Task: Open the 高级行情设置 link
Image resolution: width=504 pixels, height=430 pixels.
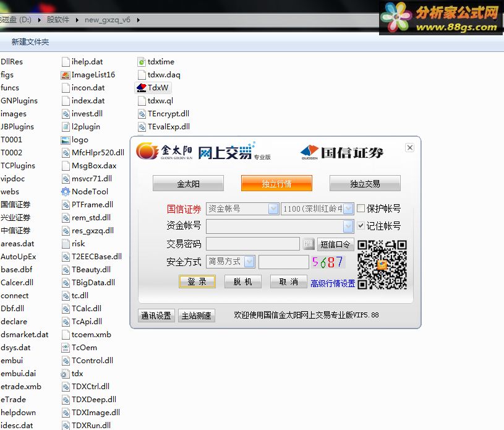Action: click(x=333, y=283)
